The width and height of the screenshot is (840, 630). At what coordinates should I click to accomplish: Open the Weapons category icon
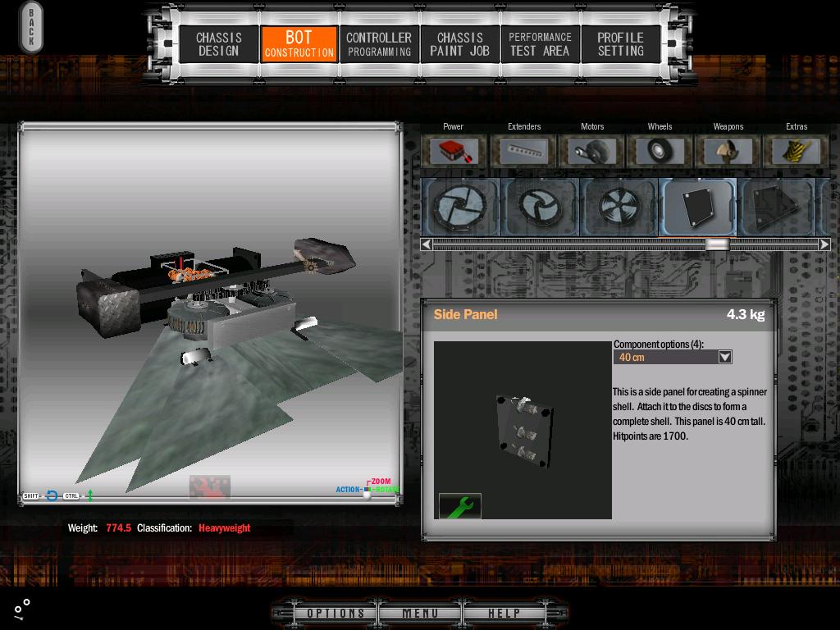[728, 151]
